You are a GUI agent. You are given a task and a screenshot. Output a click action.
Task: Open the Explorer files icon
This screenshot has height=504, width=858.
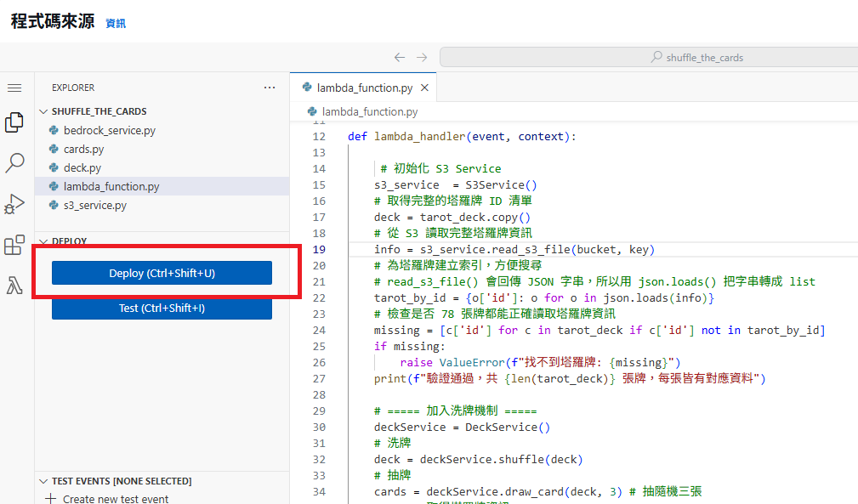click(14, 122)
